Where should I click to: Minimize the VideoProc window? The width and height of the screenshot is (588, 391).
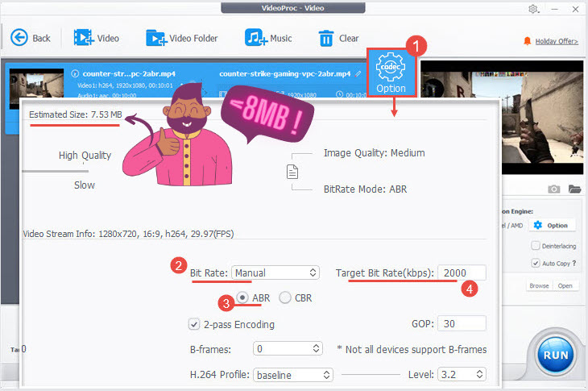tap(555, 9)
